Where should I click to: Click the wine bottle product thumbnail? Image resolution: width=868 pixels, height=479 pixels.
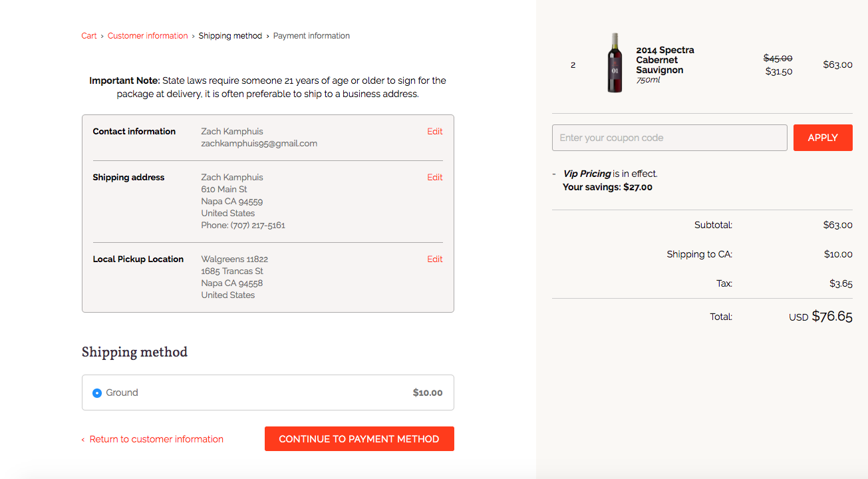pos(615,63)
